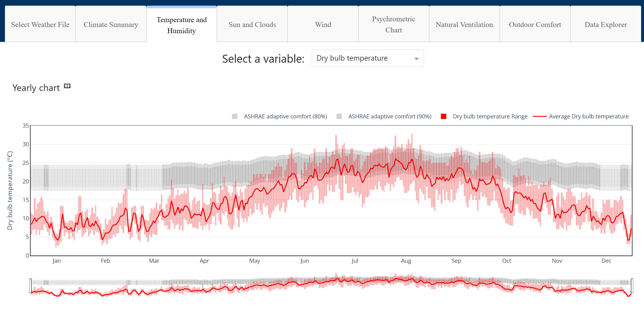Toggle ASHRAE adaptive comfort (80%) legend entry

pos(285,117)
